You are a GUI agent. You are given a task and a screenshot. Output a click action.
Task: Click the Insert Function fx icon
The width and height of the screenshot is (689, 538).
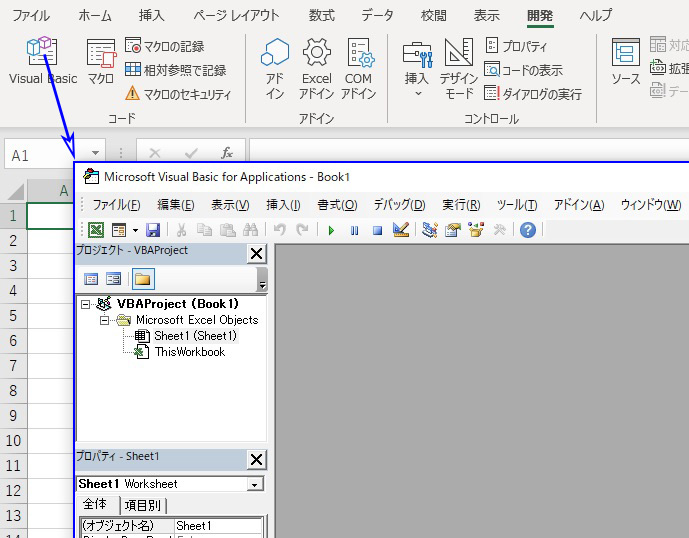click(227, 153)
